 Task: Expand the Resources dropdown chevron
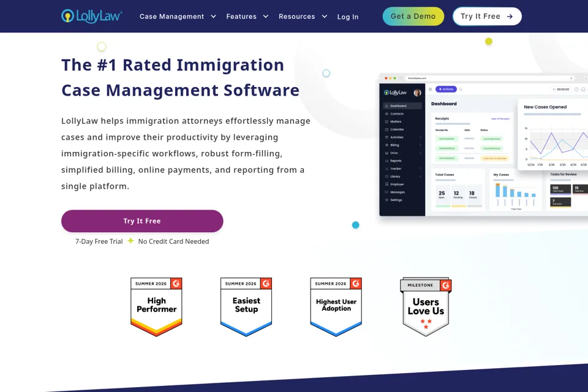(x=325, y=17)
